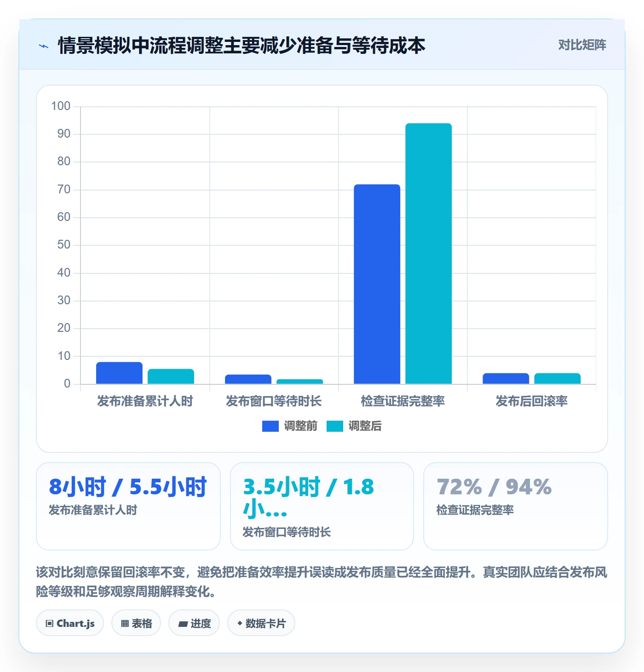The height and width of the screenshot is (672, 644).
Task: Click the 发布窗口等待时长 axis label
Action: pos(274,401)
